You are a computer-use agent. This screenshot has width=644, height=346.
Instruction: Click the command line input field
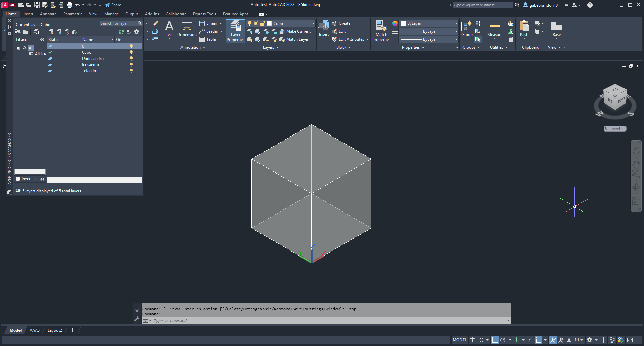click(329, 321)
